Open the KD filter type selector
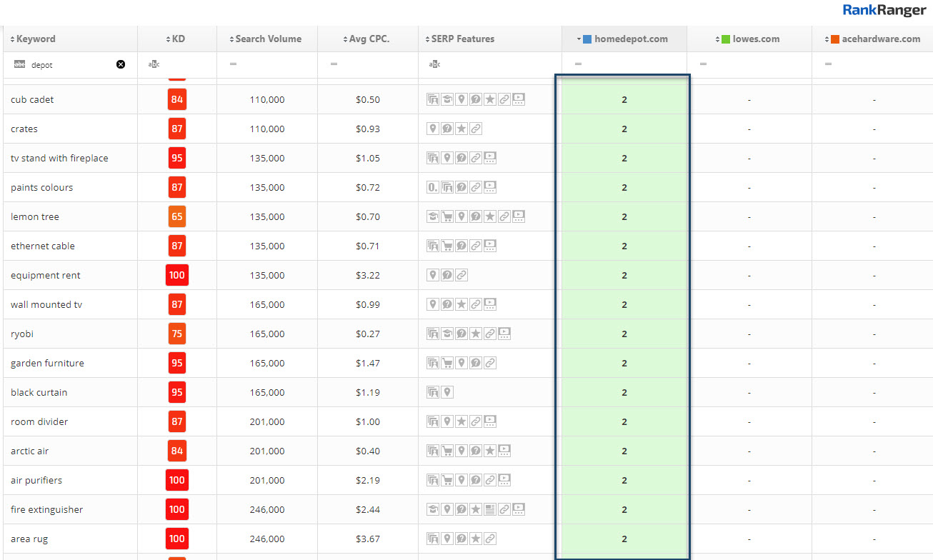Screen dimensions: 933x560 pyautogui.click(x=154, y=64)
